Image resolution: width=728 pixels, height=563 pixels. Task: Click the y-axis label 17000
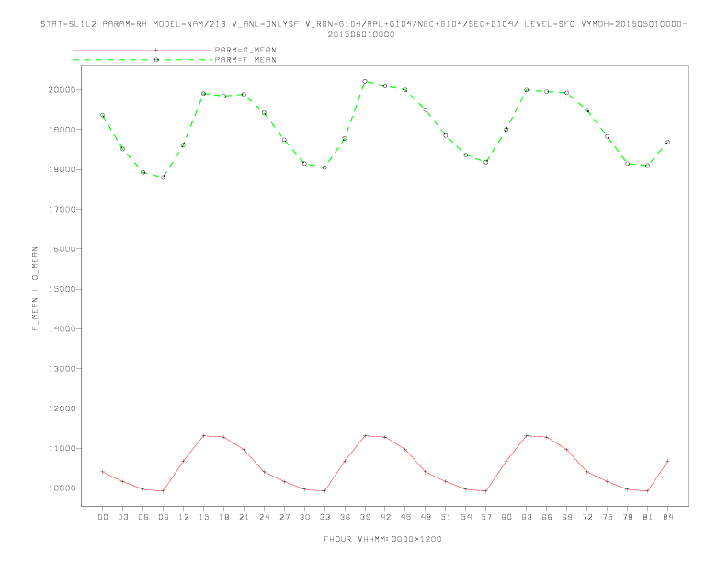(x=62, y=210)
